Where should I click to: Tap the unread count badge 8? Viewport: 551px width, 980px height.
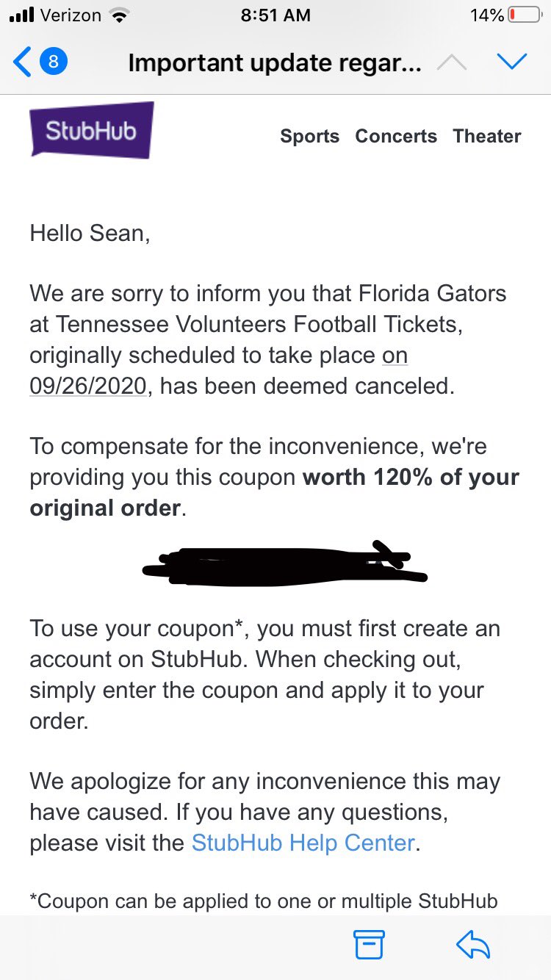click(x=53, y=62)
